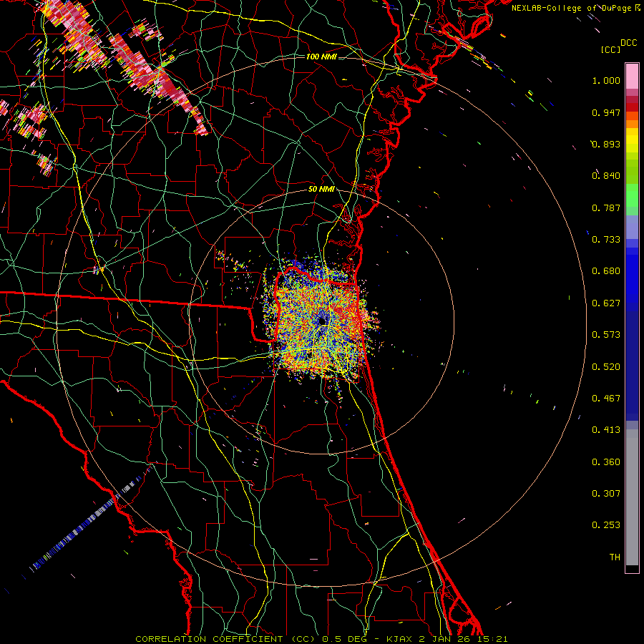The width and height of the screenshot is (644, 644).
Task: Click the NEXLAB-College of DuPage title text
Action: (x=572, y=8)
